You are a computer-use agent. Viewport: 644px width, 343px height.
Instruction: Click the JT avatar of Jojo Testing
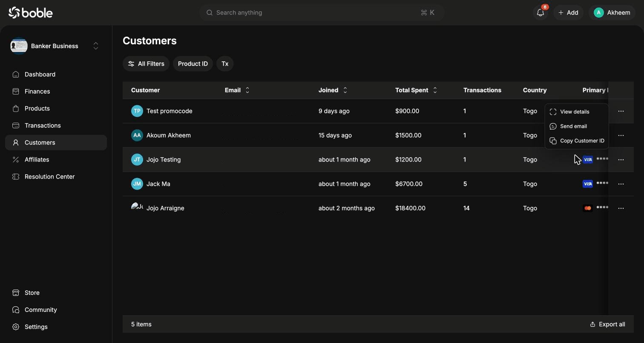[137, 159]
